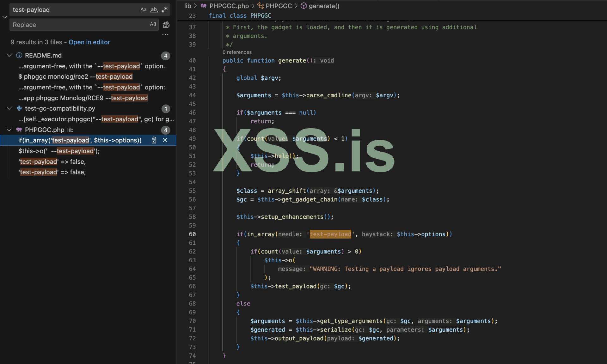Collapse test-gc-compatibility.py results group
Viewport: 607px width, 364px height.
coord(9,108)
